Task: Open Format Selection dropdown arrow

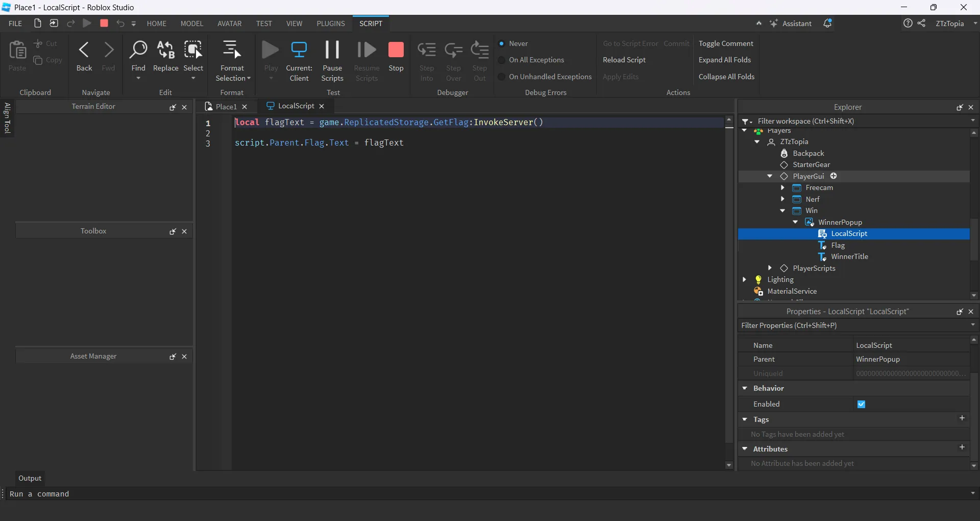Action: pos(249,79)
